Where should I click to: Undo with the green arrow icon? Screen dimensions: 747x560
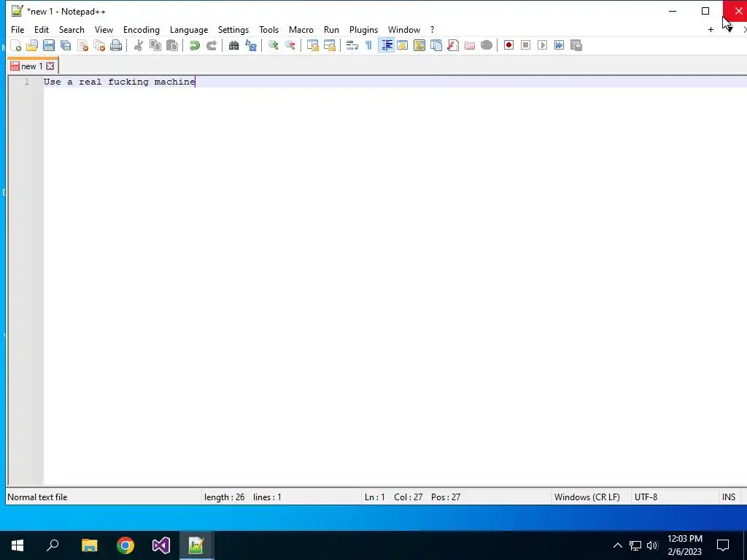(194, 45)
